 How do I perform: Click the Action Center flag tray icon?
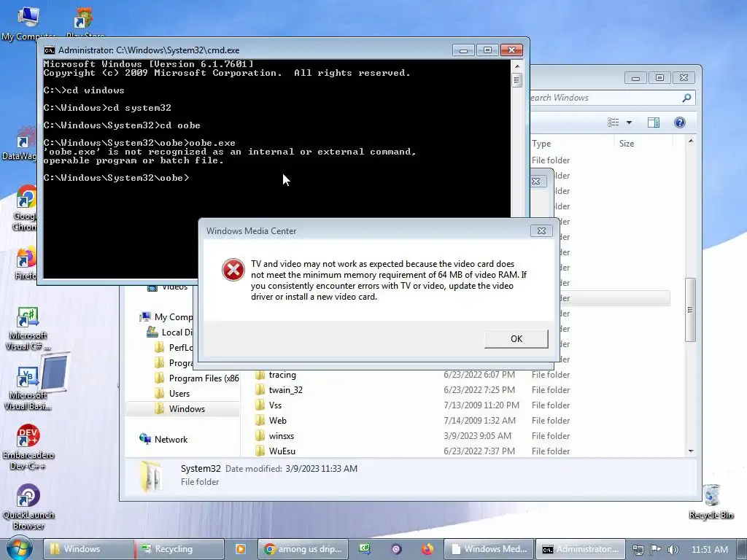656,549
